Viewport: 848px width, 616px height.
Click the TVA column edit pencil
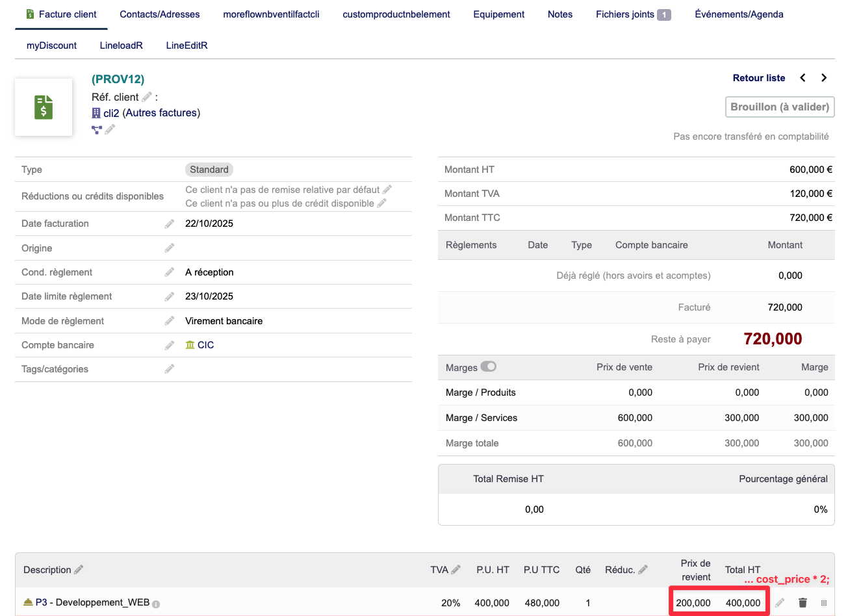click(456, 569)
